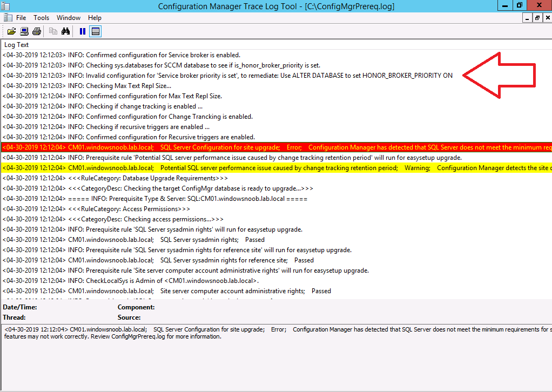Select the 'Prerequisite rule Potential SQL server performance issue' INFO row

tap(277, 158)
